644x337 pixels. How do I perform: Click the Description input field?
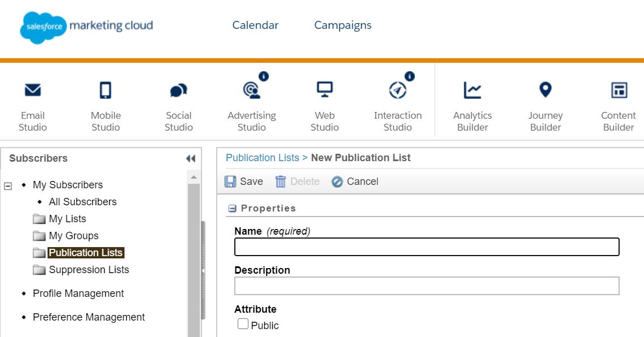coord(427,286)
